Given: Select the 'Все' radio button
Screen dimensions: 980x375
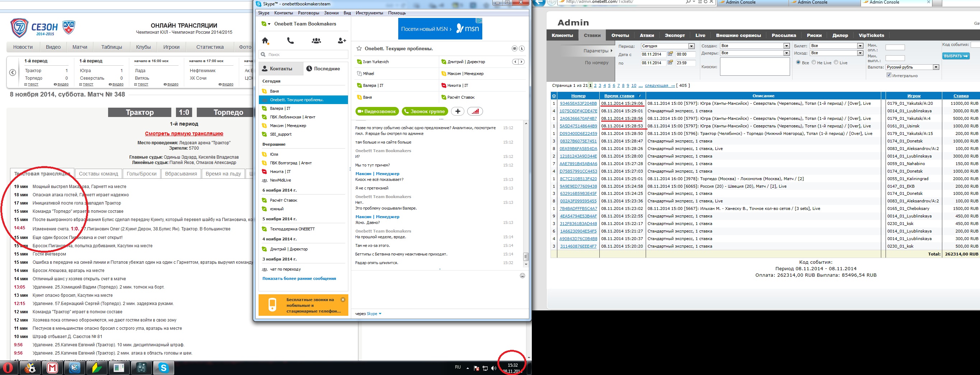Looking at the screenshot, I should tap(798, 62).
